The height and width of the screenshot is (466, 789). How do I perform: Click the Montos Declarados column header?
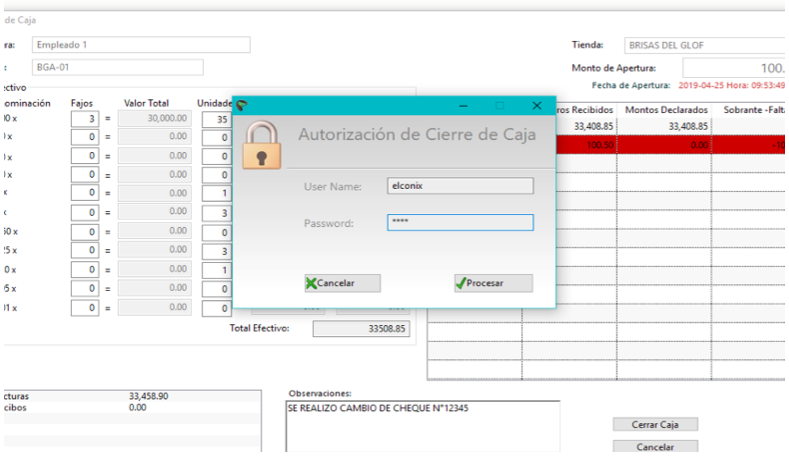pos(666,110)
